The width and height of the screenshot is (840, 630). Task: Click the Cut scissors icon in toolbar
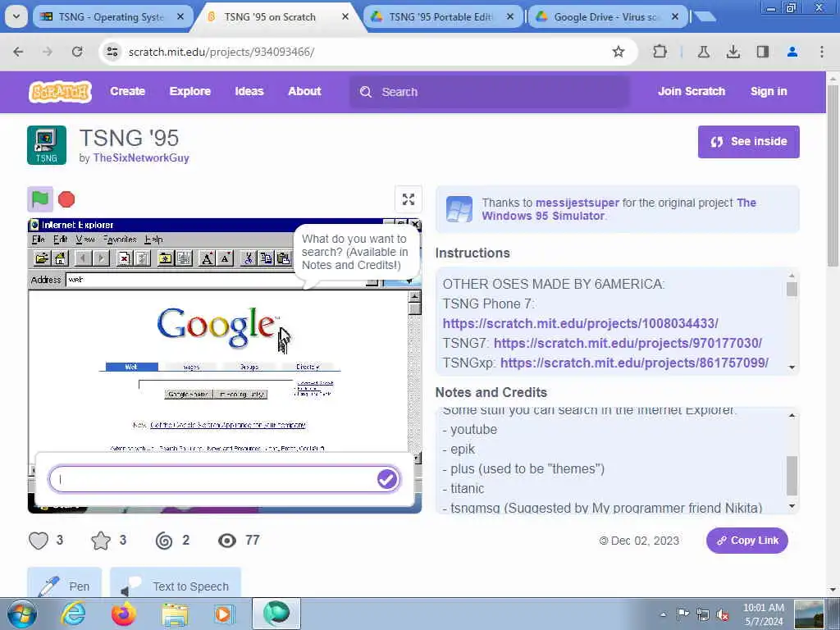[248, 258]
